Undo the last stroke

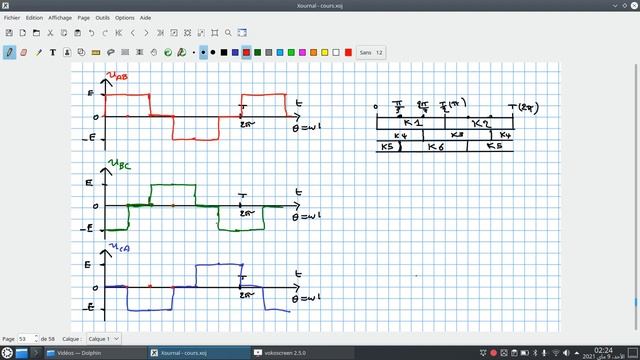click(91, 33)
